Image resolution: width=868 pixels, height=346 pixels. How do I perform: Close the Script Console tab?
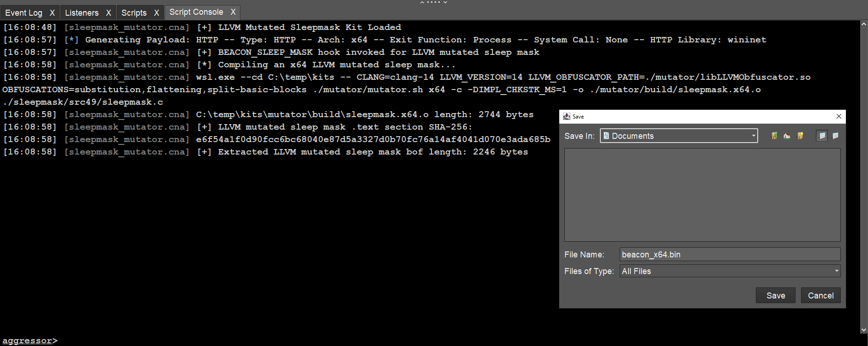coord(233,12)
